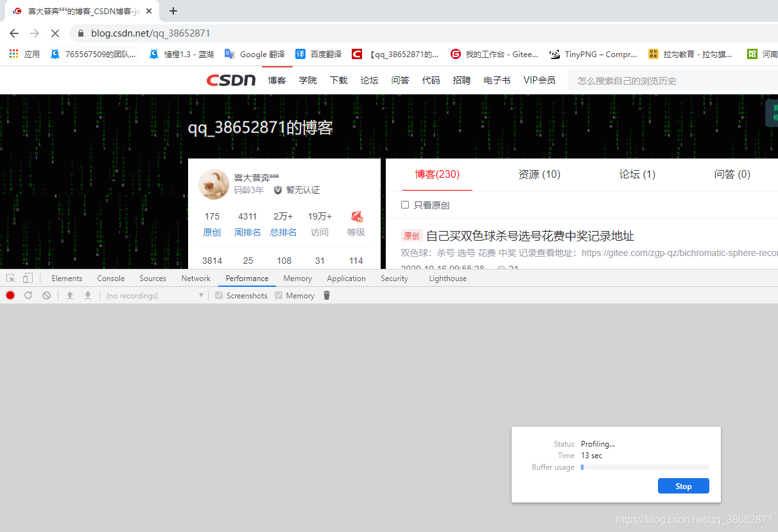Open a new browser tab

coord(173,11)
